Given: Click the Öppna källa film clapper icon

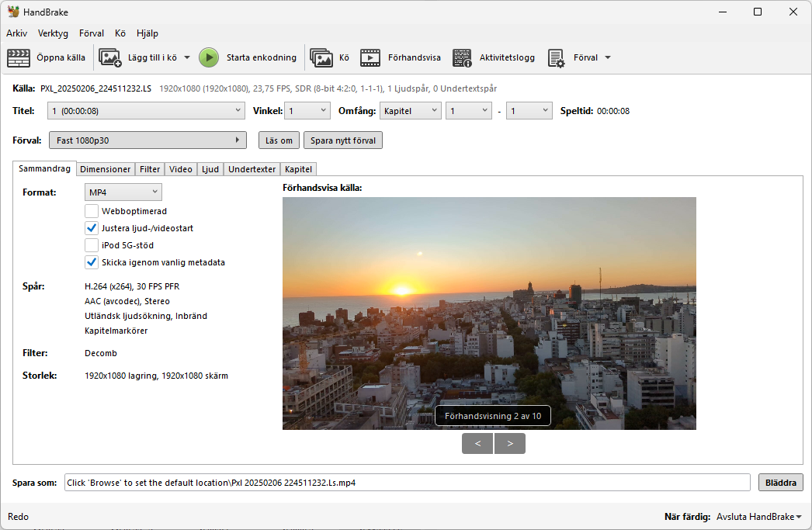Looking at the screenshot, I should tap(18, 57).
